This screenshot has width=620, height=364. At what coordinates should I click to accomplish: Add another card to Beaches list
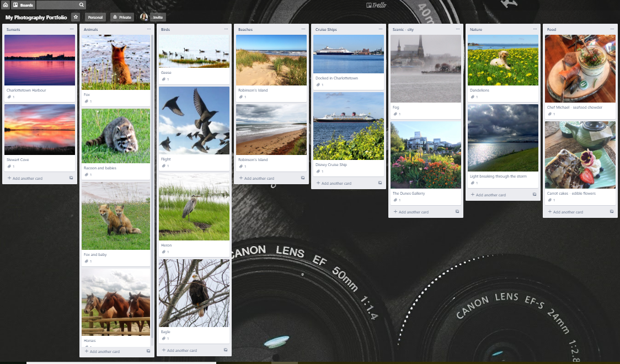[x=256, y=178]
